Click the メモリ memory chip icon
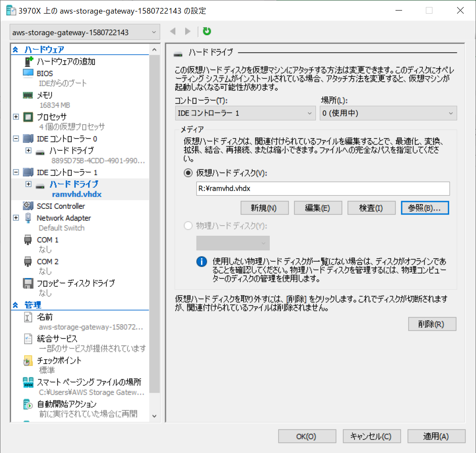Image resolution: width=476 pixels, height=453 pixels. click(28, 95)
